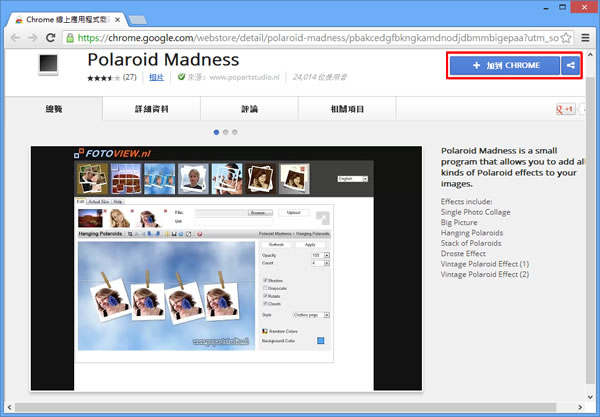The image size is (600, 417).
Task: Click the Polaroid Madness app icon
Action: [48, 64]
